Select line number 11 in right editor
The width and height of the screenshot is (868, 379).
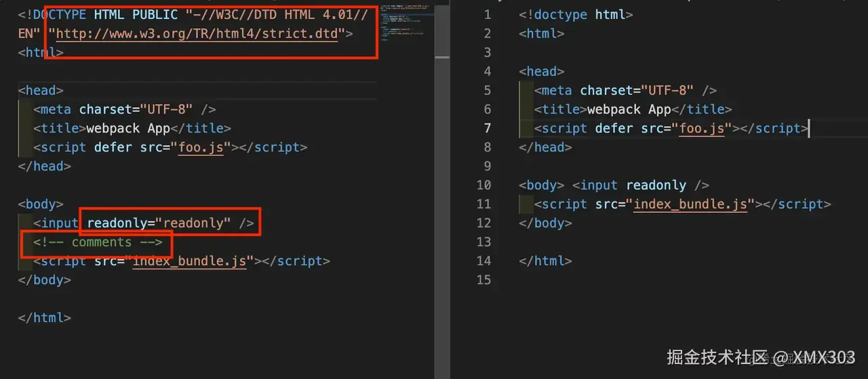[484, 204]
